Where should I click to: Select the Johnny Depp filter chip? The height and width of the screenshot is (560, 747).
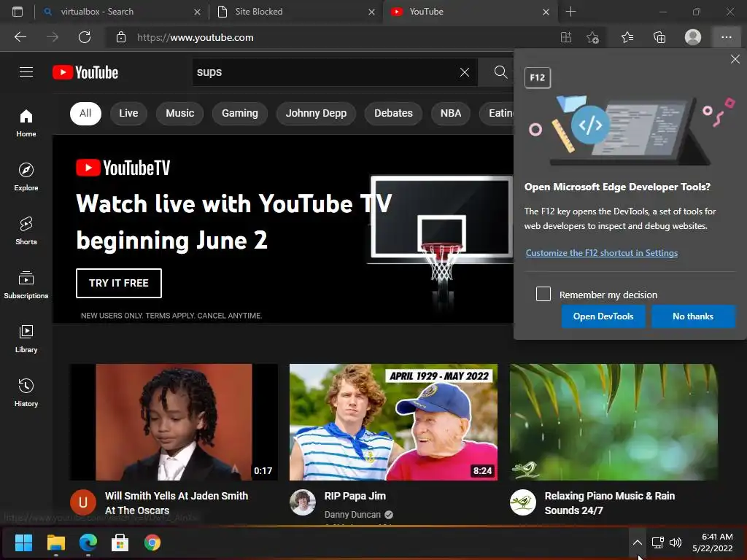[316, 113]
